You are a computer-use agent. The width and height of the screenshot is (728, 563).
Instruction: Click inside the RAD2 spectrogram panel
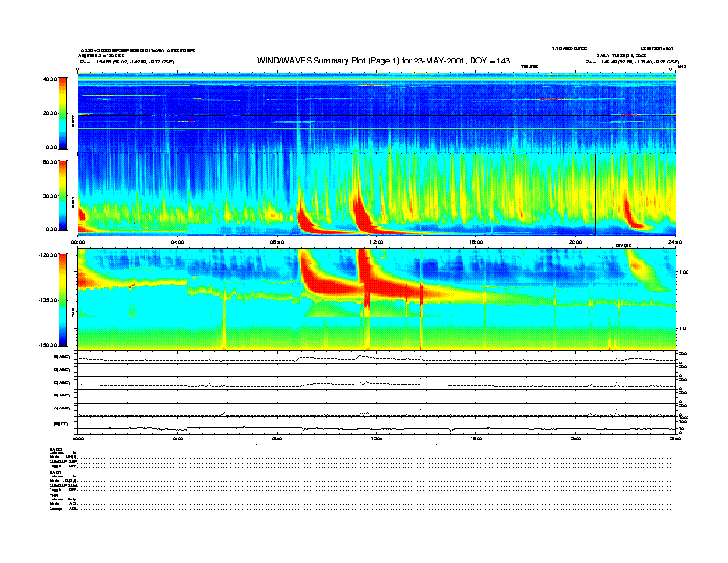pos(376,112)
